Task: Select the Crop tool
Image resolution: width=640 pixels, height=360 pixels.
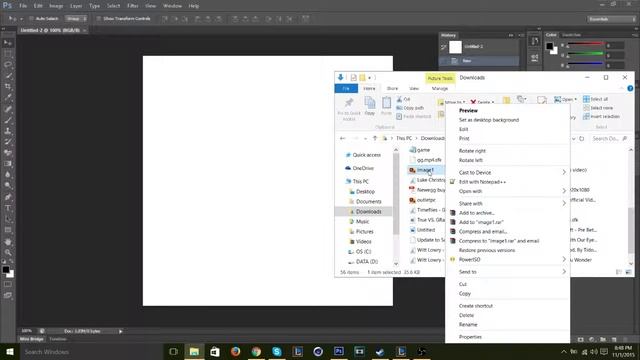Action: tap(8, 87)
